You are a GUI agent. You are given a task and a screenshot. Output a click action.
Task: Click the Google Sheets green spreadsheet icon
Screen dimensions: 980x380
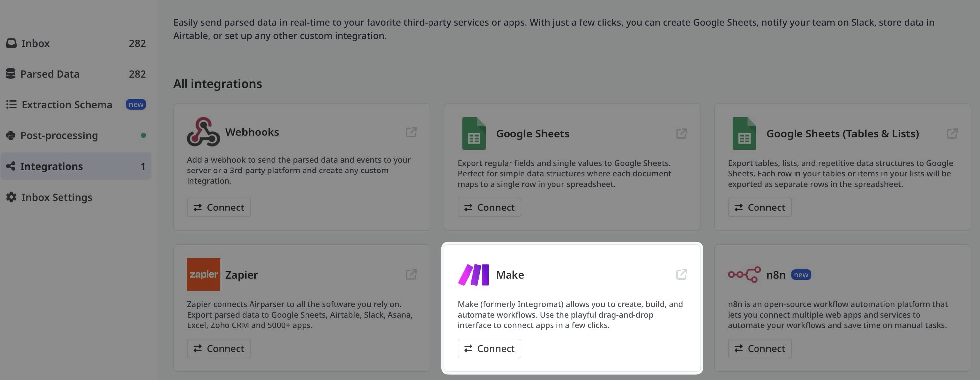coord(473,133)
